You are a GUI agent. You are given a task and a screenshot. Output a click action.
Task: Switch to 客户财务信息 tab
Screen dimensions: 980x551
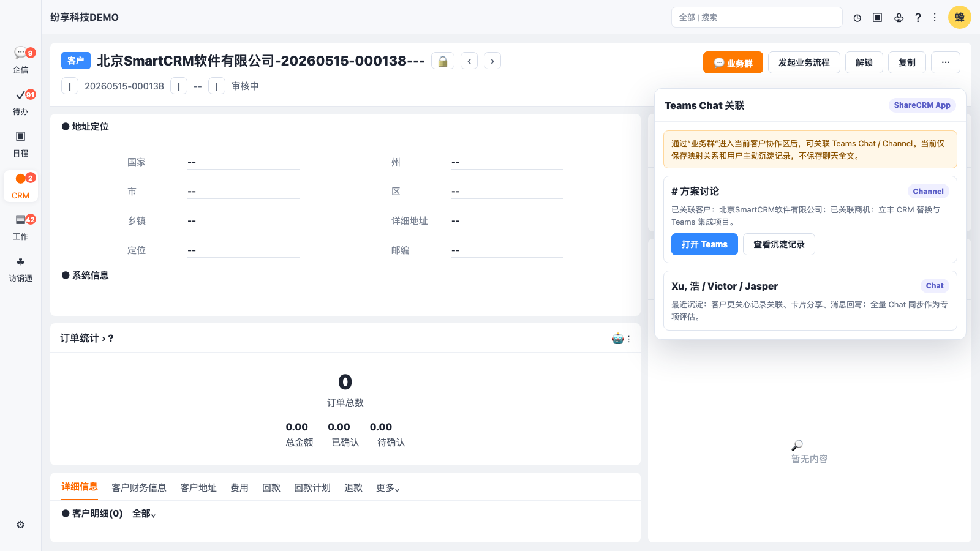(139, 488)
